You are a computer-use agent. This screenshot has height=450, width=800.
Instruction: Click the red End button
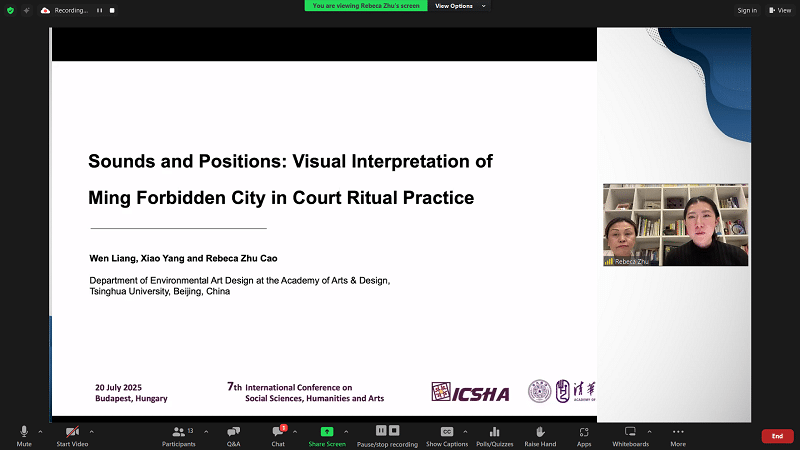(777, 436)
